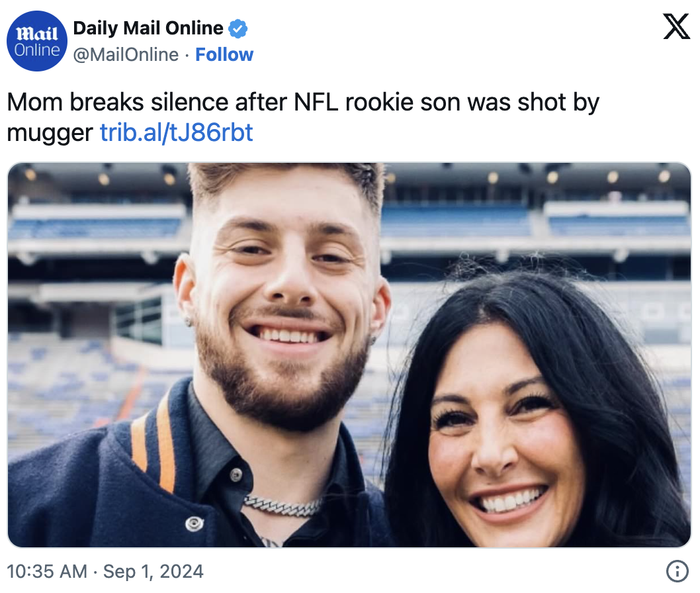This screenshot has height=593, width=700.
Task: Open the trib.al/tJ86rbt article link
Action: (176, 133)
